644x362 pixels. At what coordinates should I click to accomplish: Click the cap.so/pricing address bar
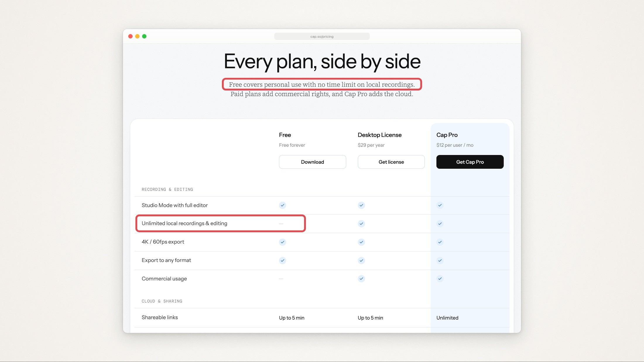pyautogui.click(x=322, y=37)
